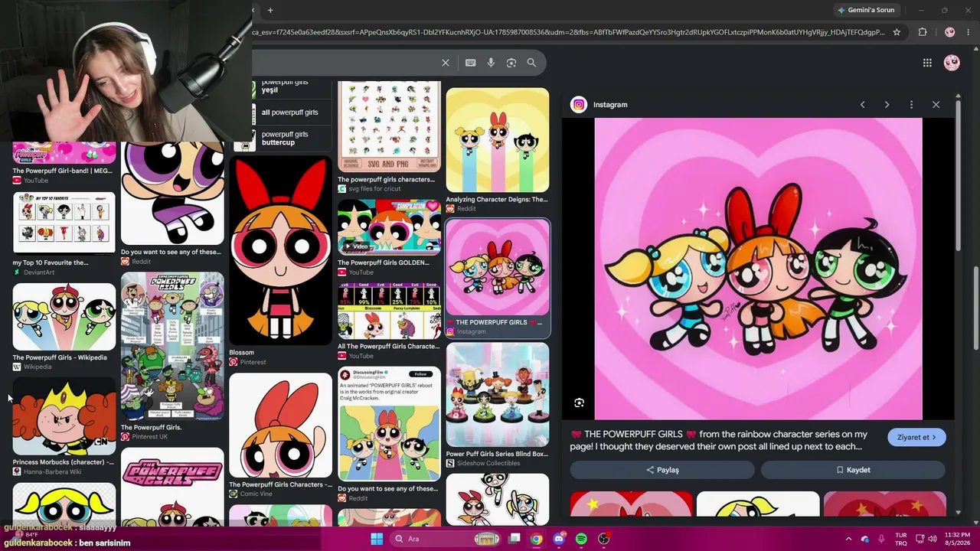Click 'The Powerpuff Girl-band! | MEG...' title
Viewport: 980px width, 551px height.
pos(62,171)
